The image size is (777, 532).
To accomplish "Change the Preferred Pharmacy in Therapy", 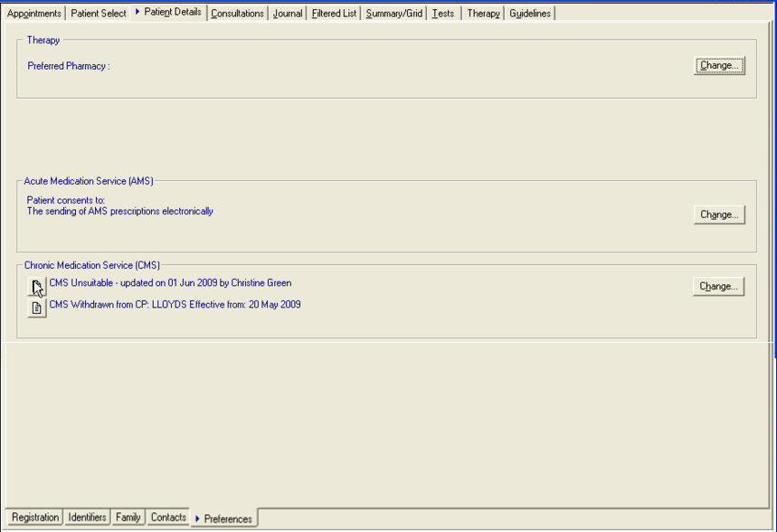I will tap(718, 66).
